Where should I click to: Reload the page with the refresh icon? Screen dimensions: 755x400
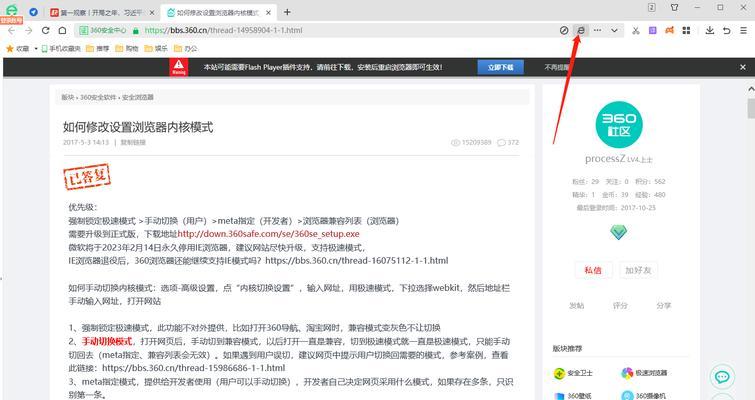pyautogui.click(x=46, y=30)
